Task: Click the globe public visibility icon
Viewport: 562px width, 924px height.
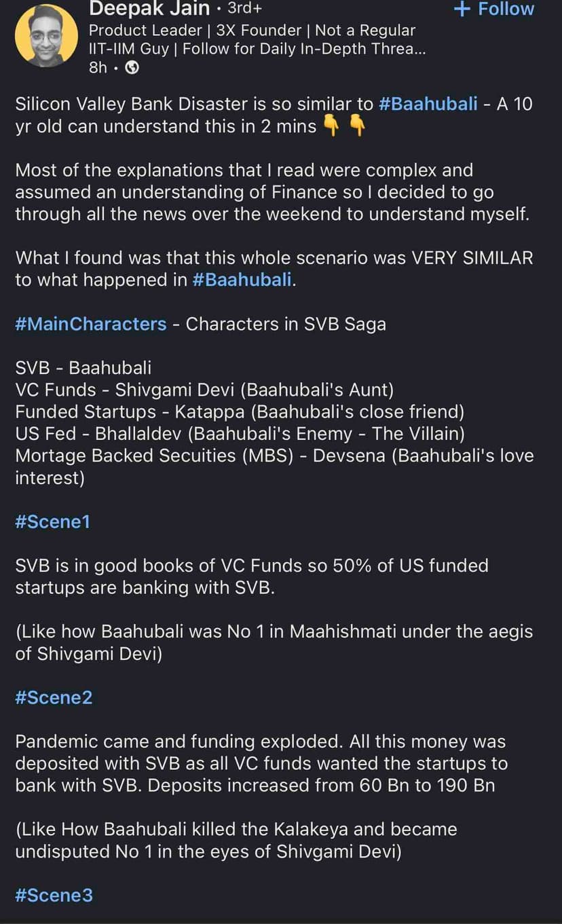Action: click(x=133, y=68)
